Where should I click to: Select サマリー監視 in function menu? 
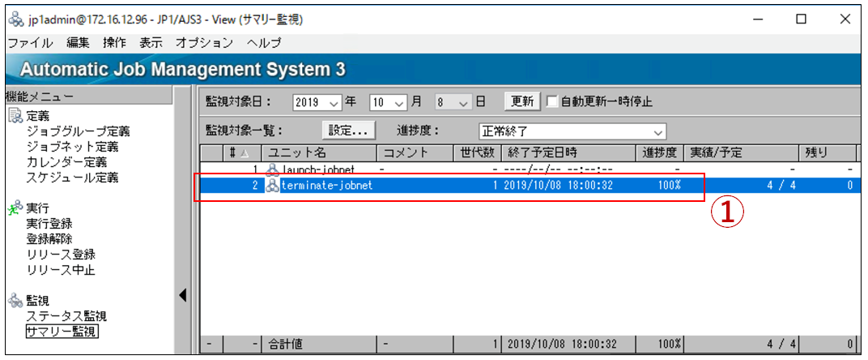point(62,332)
